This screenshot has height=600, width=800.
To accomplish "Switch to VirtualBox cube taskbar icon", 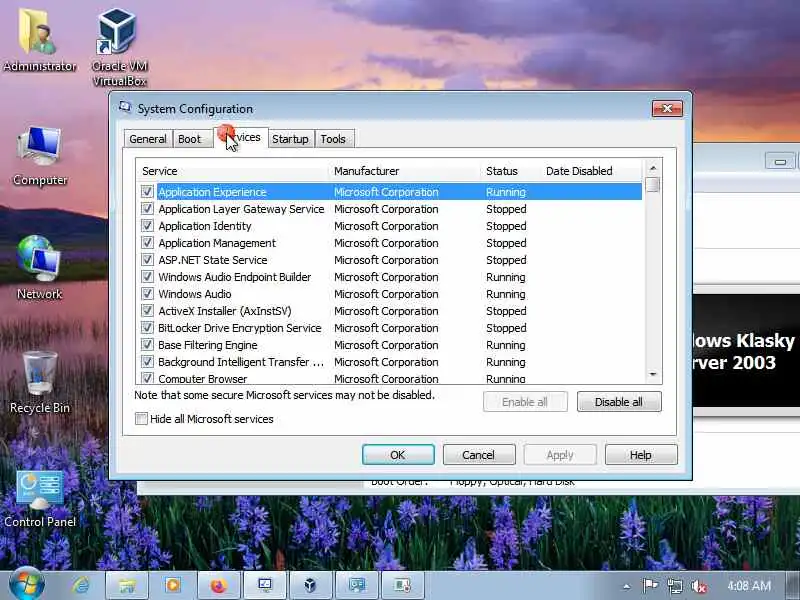I will (x=310, y=585).
